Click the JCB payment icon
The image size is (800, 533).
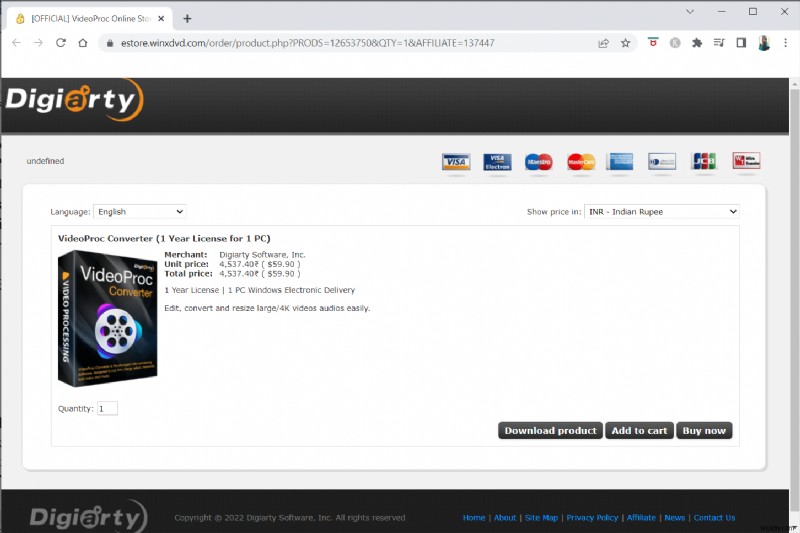[x=704, y=161]
